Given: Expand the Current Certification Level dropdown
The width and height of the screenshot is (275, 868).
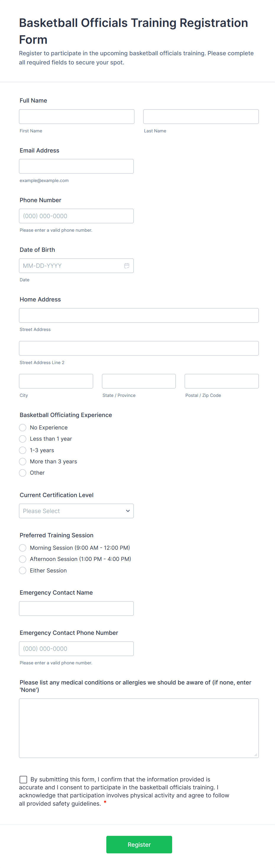Looking at the screenshot, I should (76, 511).
